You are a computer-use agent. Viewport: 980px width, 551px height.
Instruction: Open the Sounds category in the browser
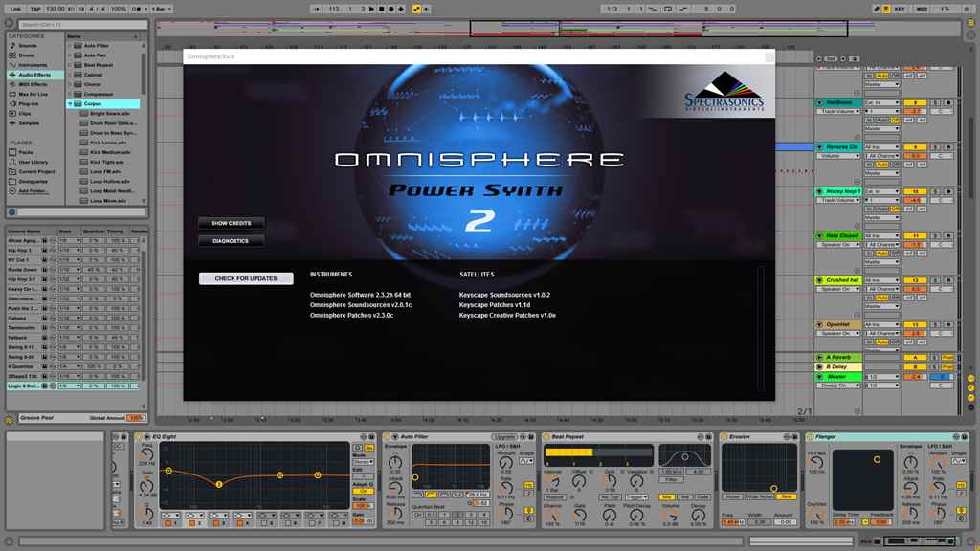pyautogui.click(x=28, y=46)
